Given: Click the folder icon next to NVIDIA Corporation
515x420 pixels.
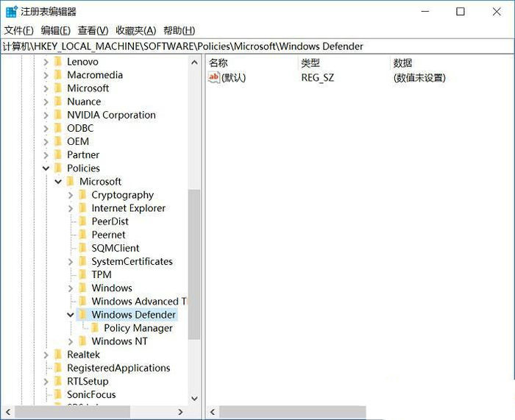Looking at the screenshot, I should point(57,115).
